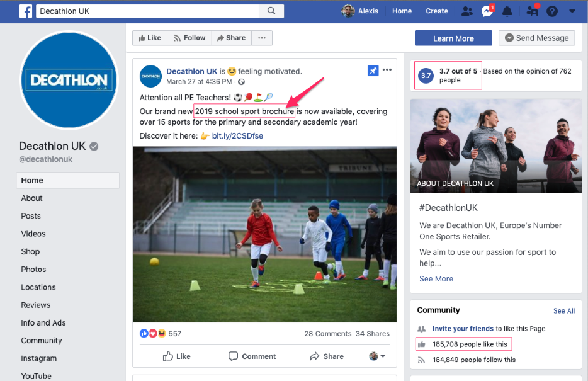Click in the Facebook search field

(147, 11)
